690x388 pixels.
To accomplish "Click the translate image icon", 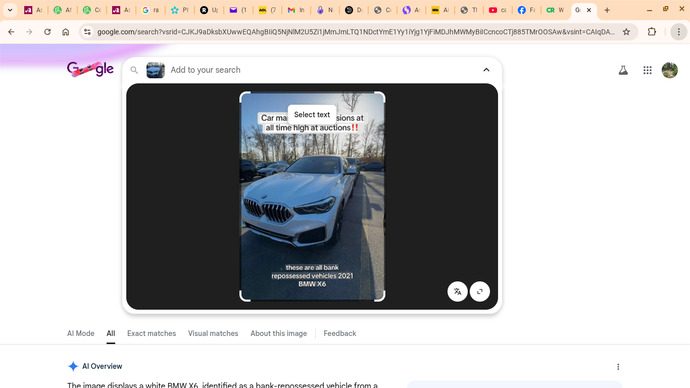I will [x=457, y=292].
